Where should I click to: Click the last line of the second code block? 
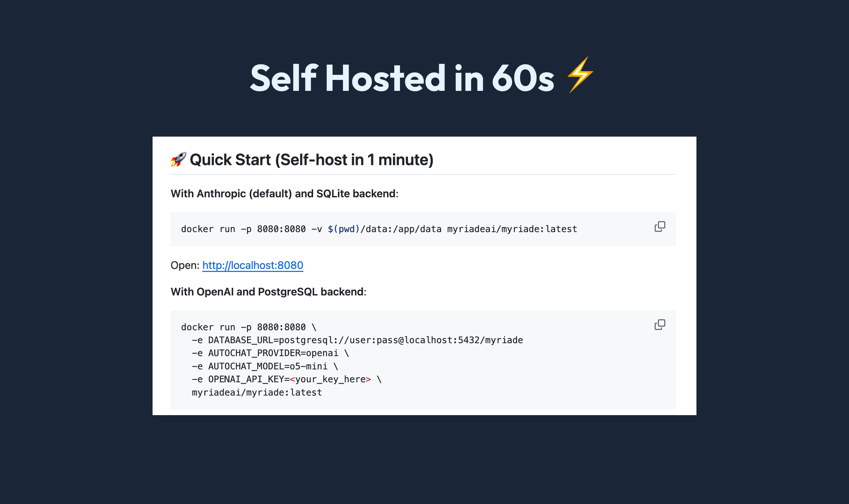coord(257,393)
